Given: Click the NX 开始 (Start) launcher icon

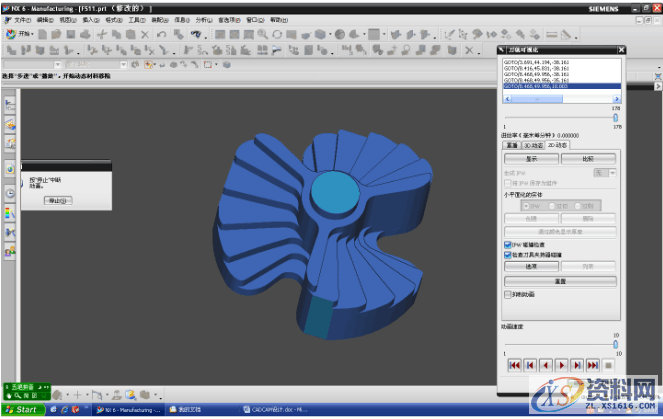Looking at the screenshot, I should 11,34.
